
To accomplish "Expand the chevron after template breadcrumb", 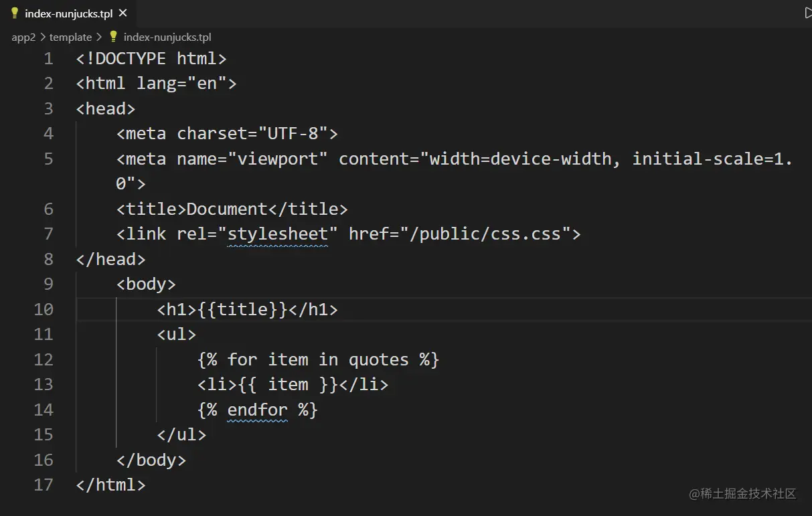I will [99, 37].
